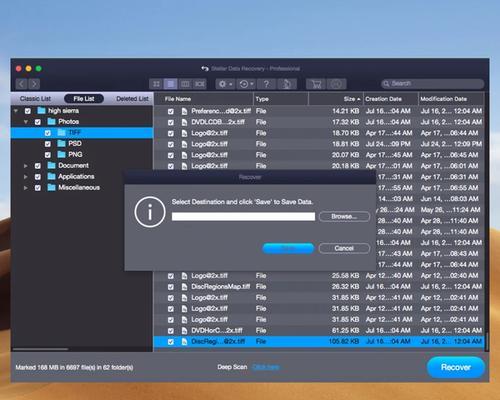Image resolution: width=500 pixels, height=400 pixels.
Task: Uncheck the Miscellaneous folder checkbox
Action: 38,188
